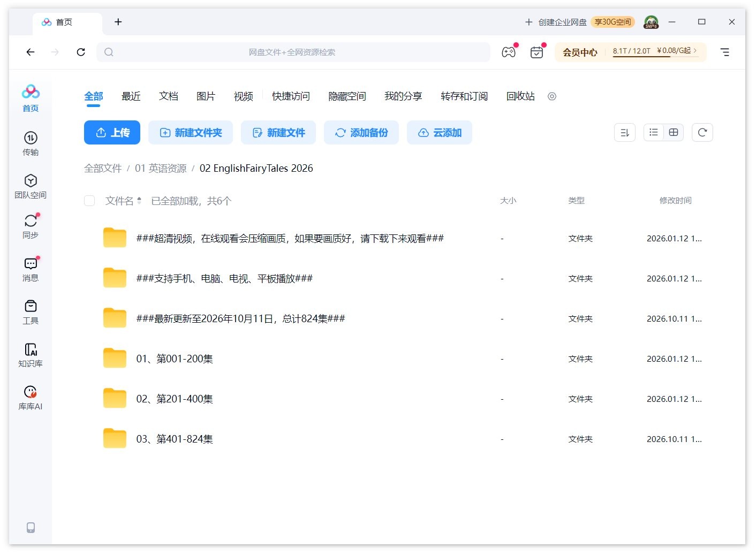Open a new tab with plus button
The width and height of the screenshot is (756, 556).
pos(118,22)
